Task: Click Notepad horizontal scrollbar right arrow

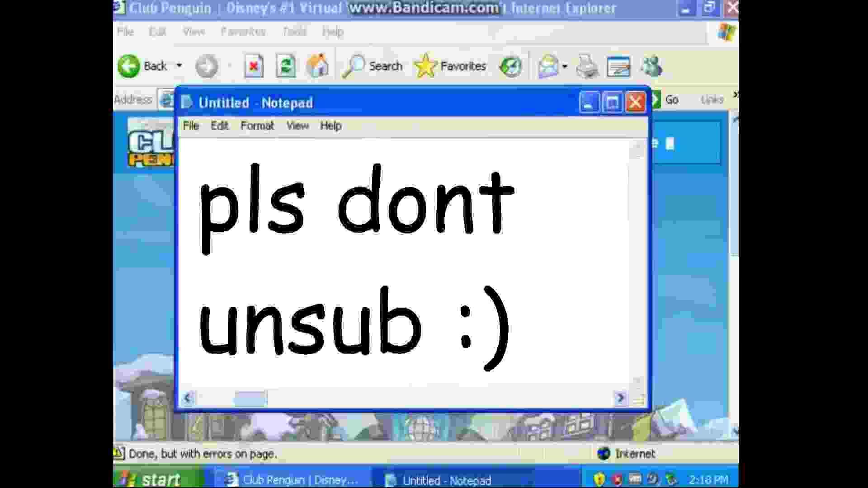Action: point(621,398)
